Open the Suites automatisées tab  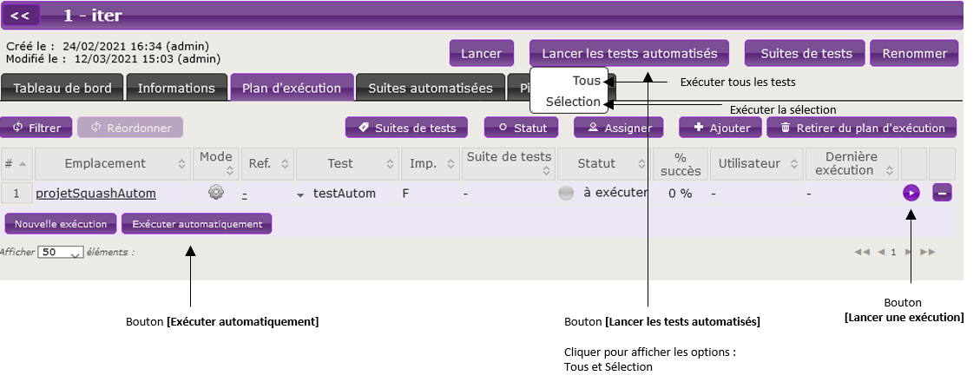pos(430,88)
